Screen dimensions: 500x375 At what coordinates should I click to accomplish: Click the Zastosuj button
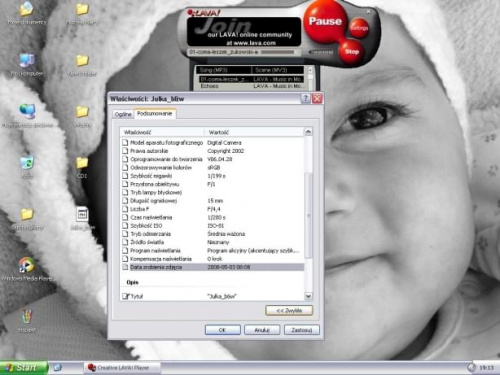pos(302,330)
